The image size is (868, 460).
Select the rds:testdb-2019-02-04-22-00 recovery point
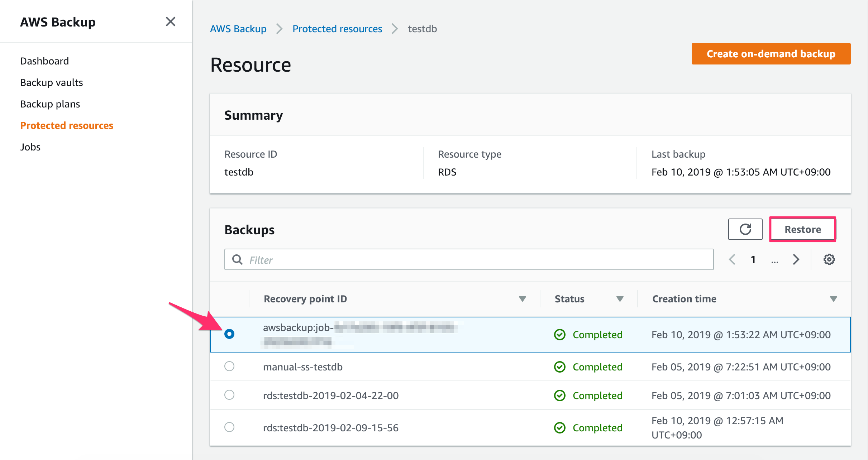pos(229,395)
